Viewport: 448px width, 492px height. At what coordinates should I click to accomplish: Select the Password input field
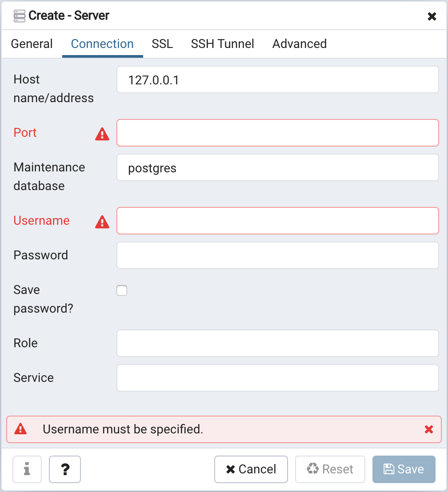pos(277,255)
